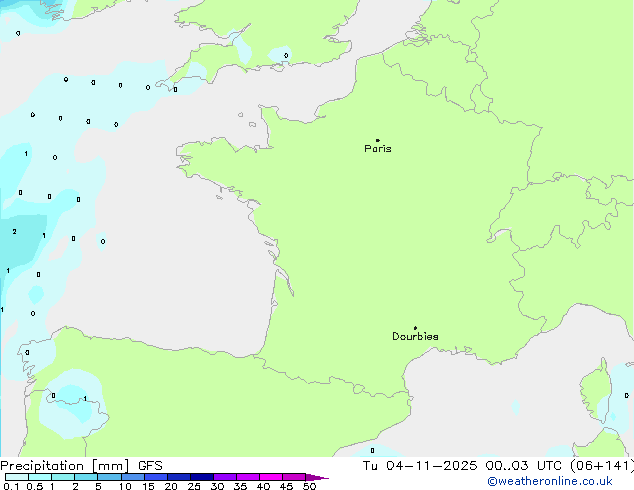Click the legend label 0.1
Image resolution: width=634 pixels, height=490 pixels.
(11, 486)
